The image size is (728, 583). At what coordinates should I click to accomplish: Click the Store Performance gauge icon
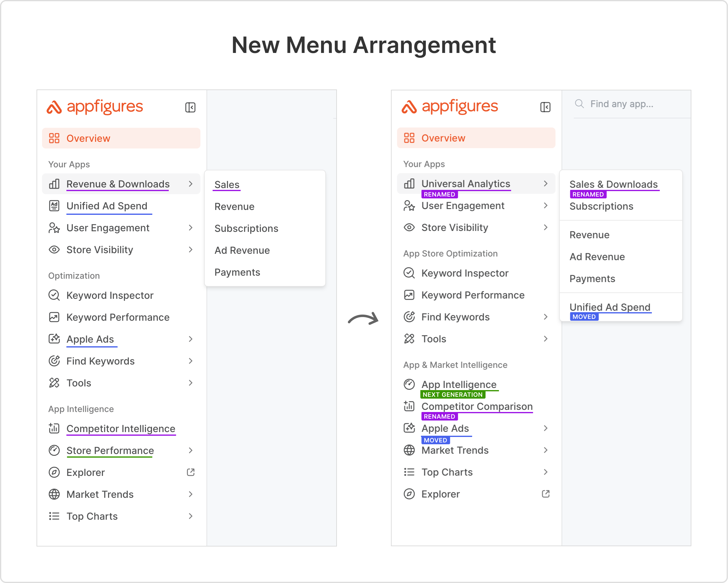(x=54, y=450)
